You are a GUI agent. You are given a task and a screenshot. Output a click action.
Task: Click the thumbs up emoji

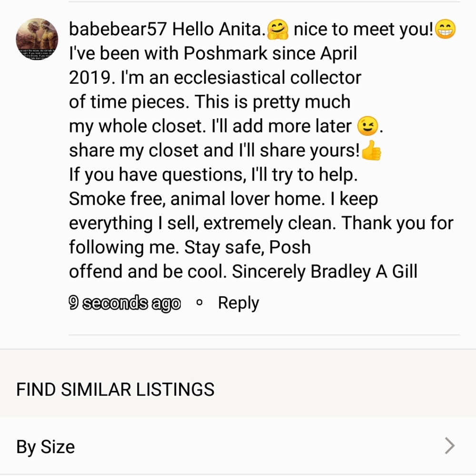coord(371,151)
